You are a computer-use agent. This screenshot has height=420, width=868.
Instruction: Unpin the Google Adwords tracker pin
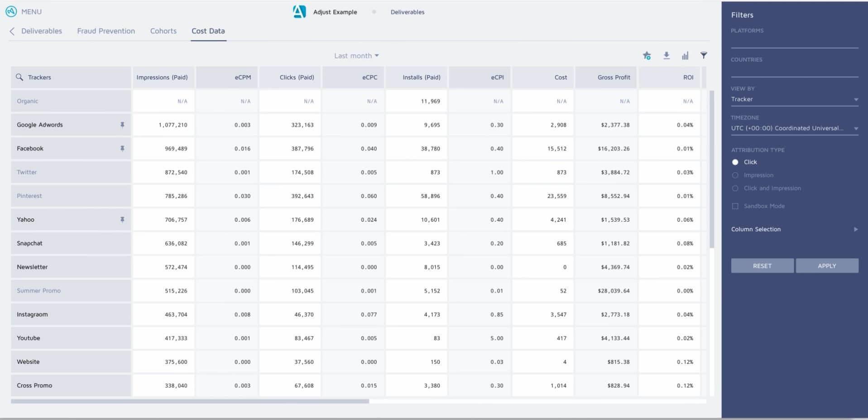pyautogui.click(x=122, y=125)
